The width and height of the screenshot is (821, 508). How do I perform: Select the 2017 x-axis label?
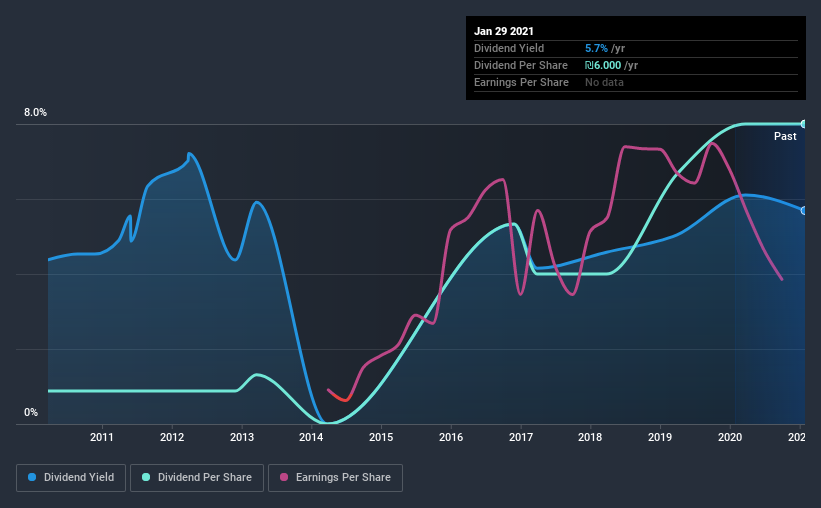(x=521, y=437)
